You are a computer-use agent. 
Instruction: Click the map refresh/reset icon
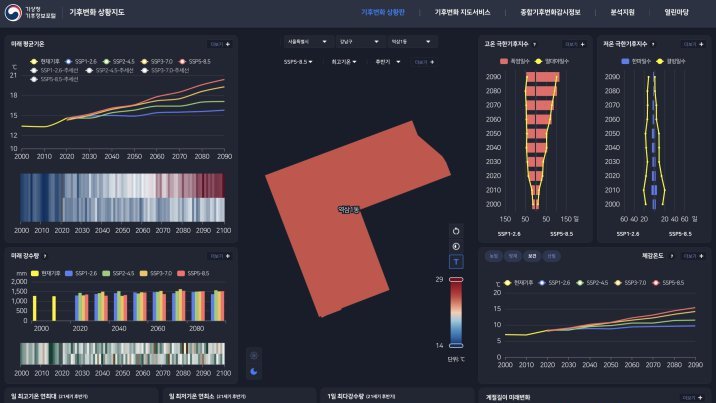click(x=456, y=230)
